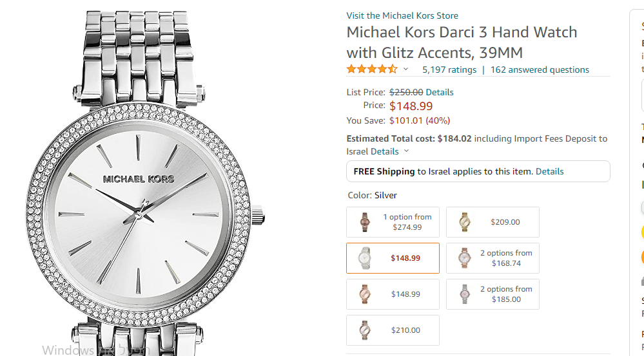Expand the import fees Details chevron

406,152
